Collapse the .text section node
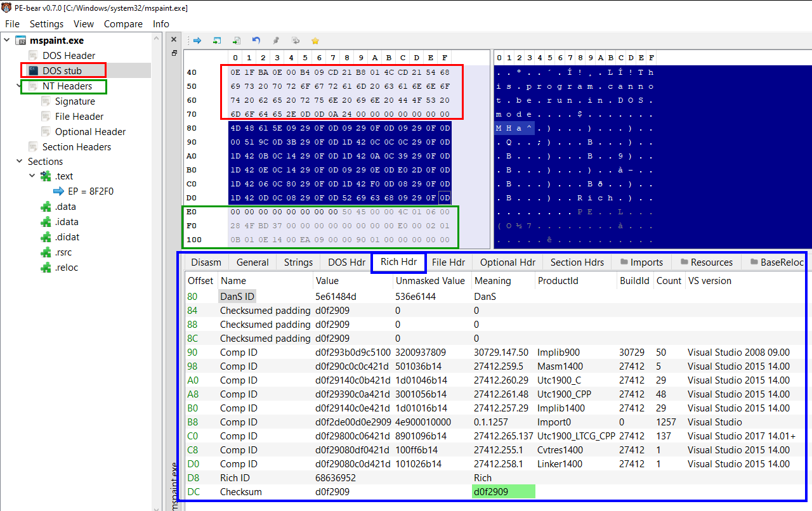 coord(32,176)
